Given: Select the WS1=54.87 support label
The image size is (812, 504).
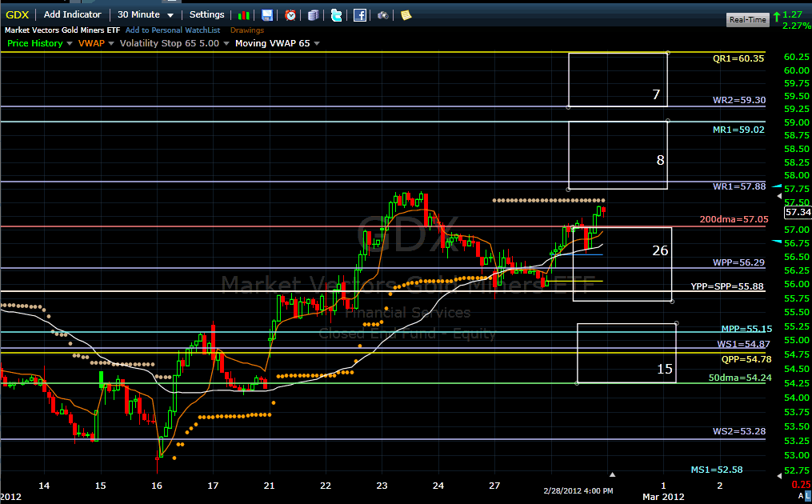Looking at the screenshot, I should coord(743,344).
